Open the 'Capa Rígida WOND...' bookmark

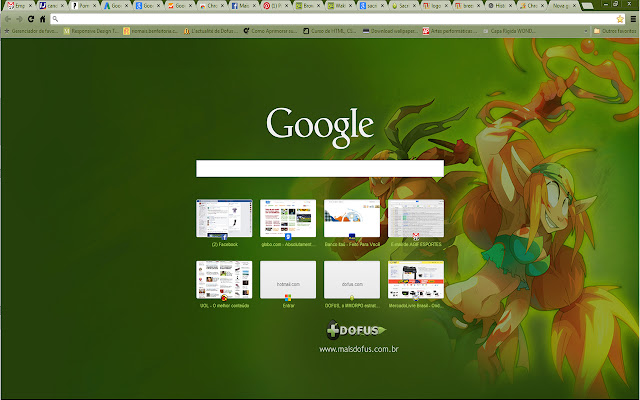coord(509,31)
